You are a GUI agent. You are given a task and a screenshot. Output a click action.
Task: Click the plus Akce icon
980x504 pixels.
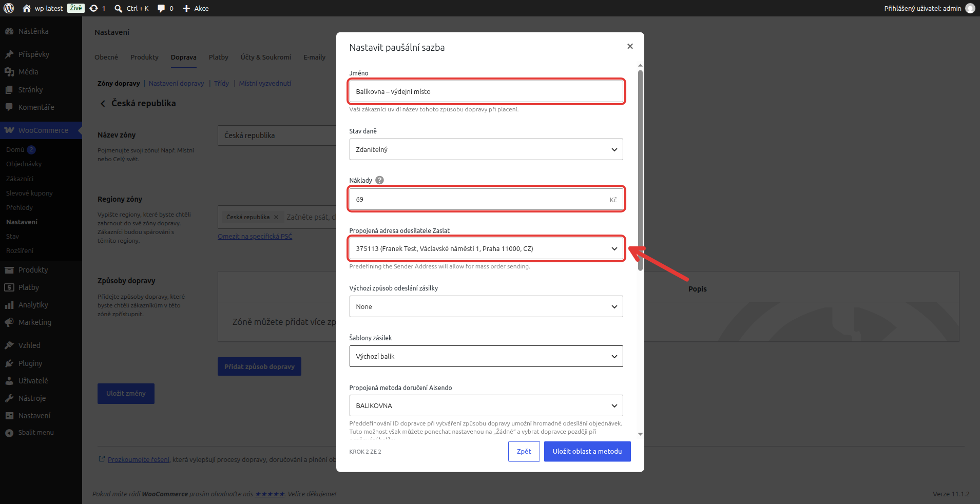point(186,8)
